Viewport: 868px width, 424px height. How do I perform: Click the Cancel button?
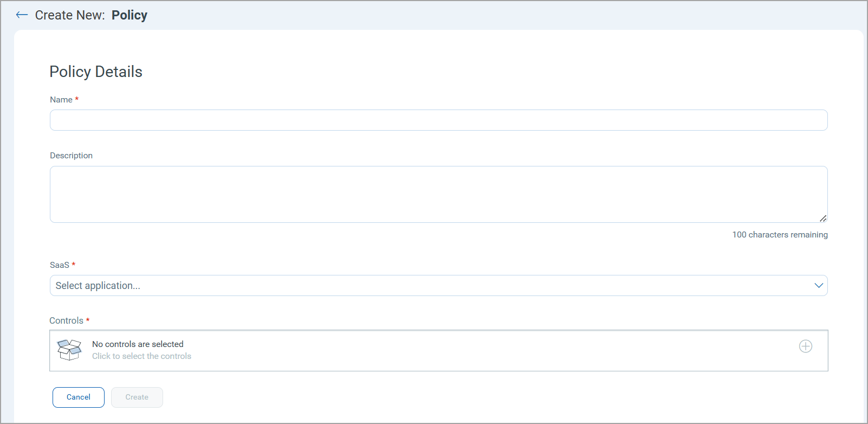(79, 397)
